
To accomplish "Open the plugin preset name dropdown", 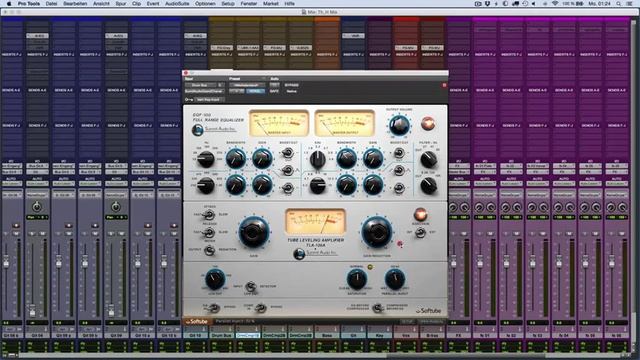I will [247, 85].
